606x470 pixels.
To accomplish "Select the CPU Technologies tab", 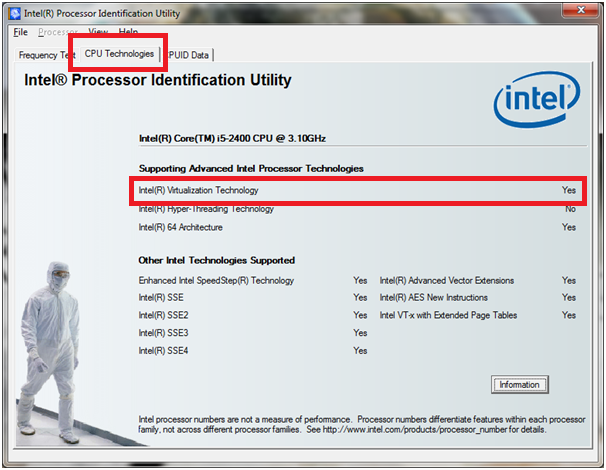I will pyautogui.click(x=119, y=54).
